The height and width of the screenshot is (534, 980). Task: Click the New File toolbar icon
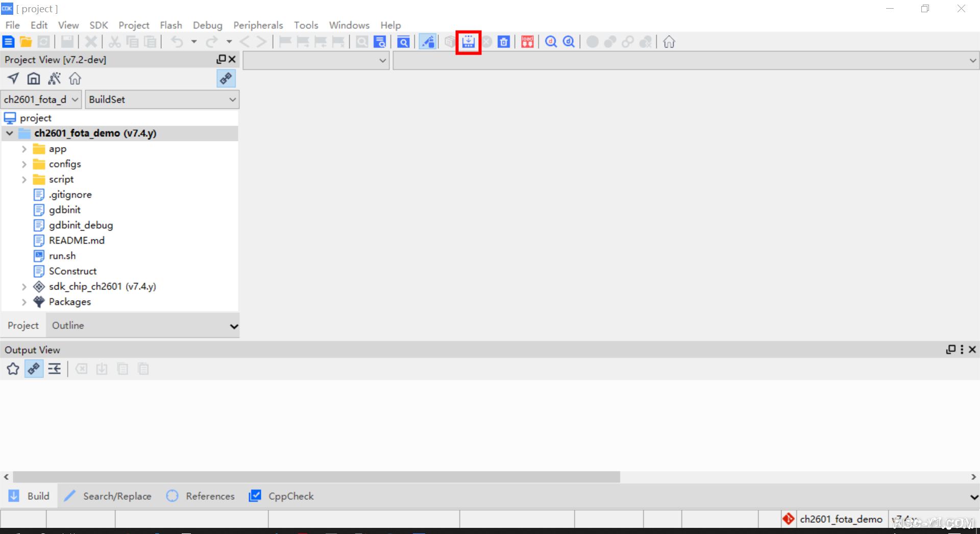click(9, 42)
